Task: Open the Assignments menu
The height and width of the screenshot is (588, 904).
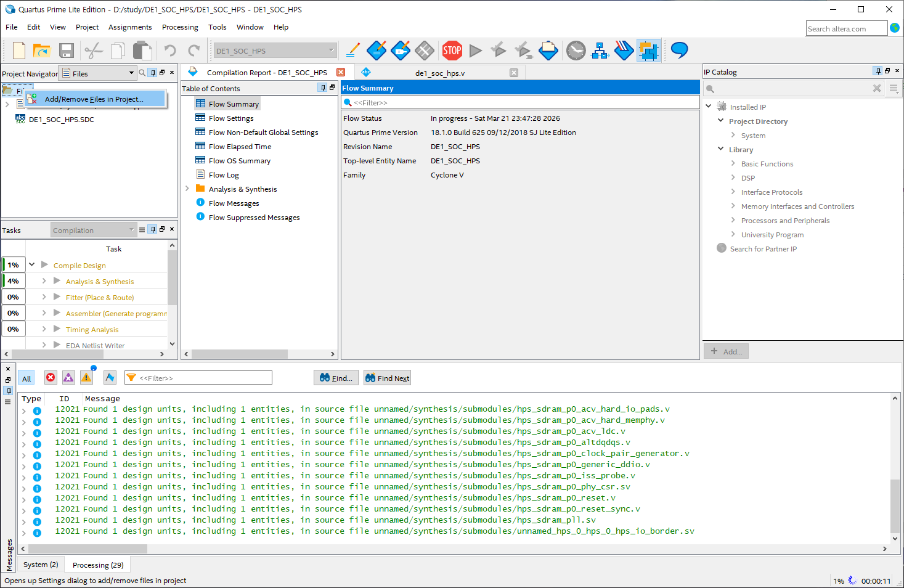Action: (x=130, y=27)
